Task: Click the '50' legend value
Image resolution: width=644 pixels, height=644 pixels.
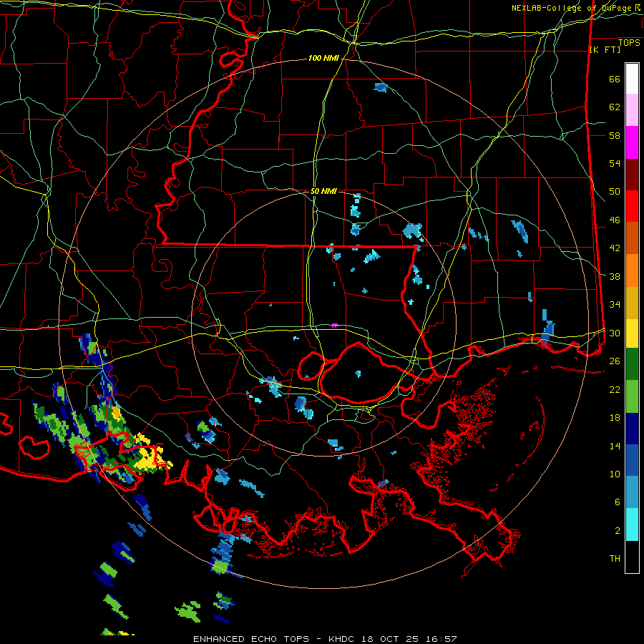Action: click(615, 192)
